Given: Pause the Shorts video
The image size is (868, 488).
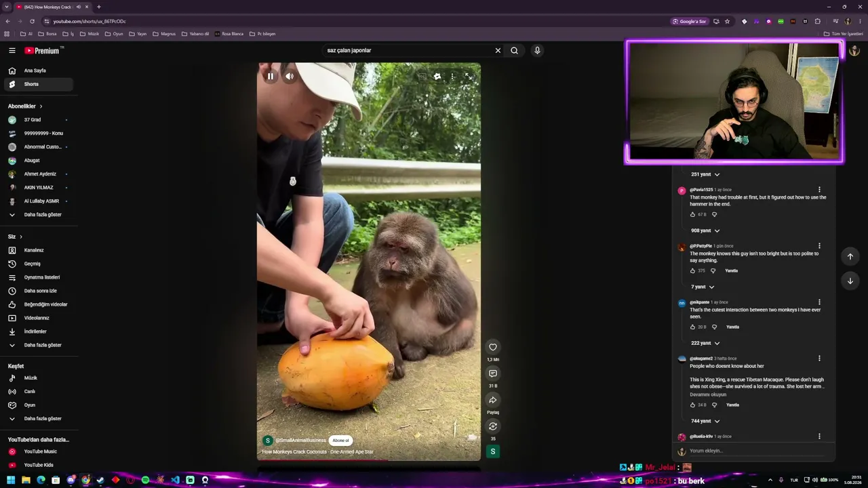Looking at the screenshot, I should tap(271, 76).
